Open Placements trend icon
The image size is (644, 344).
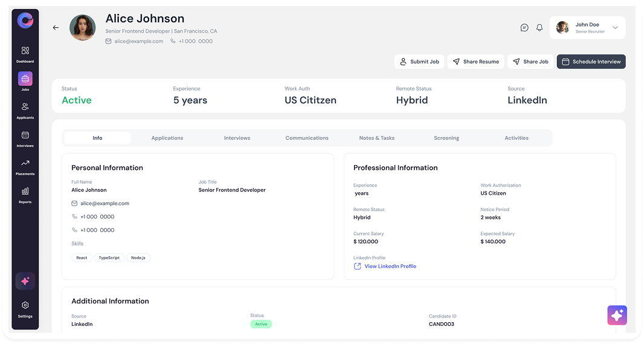(x=25, y=163)
